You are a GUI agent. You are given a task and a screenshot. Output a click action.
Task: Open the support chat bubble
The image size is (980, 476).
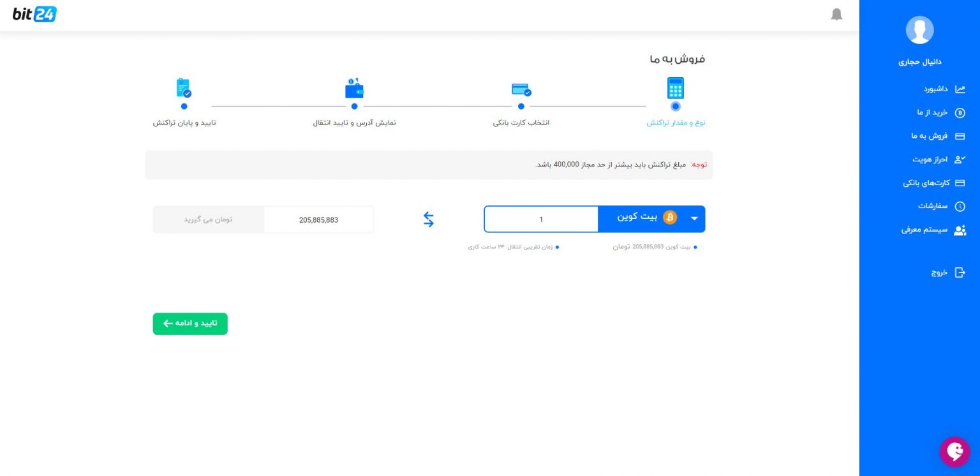point(954,452)
